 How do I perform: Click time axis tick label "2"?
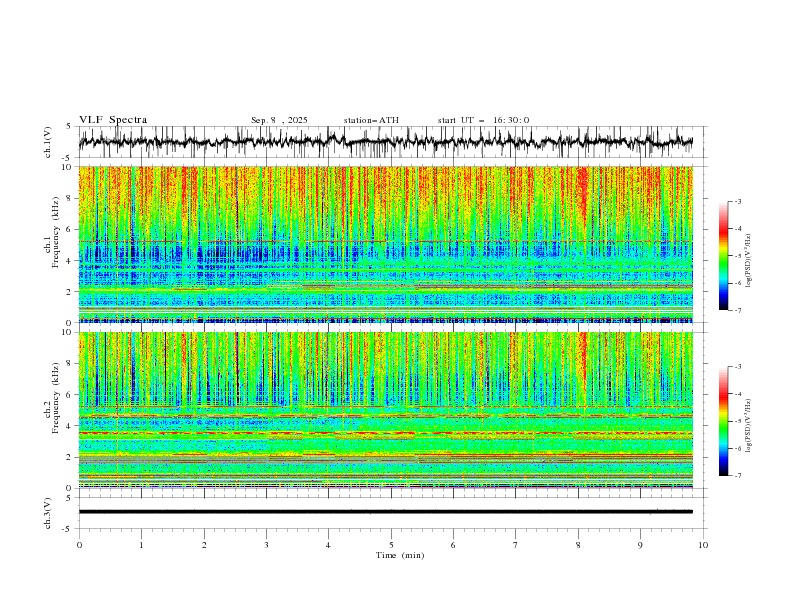pyautogui.click(x=204, y=545)
